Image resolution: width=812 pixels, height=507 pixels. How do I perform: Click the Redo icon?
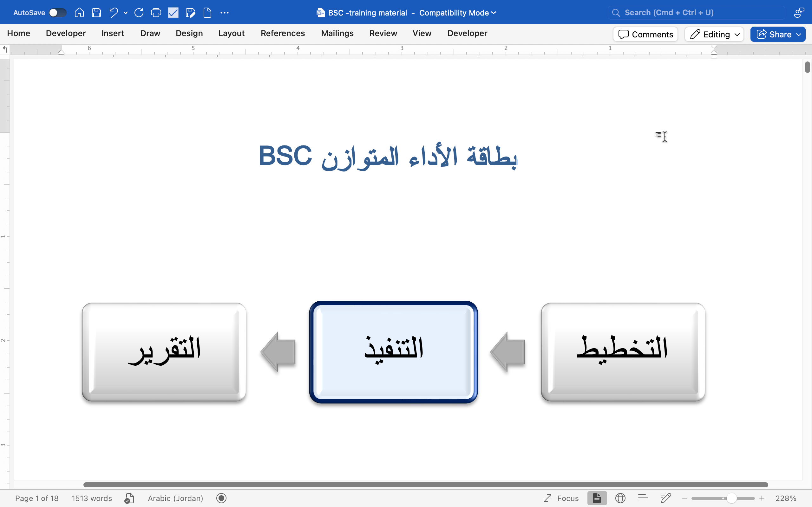pyautogui.click(x=139, y=13)
